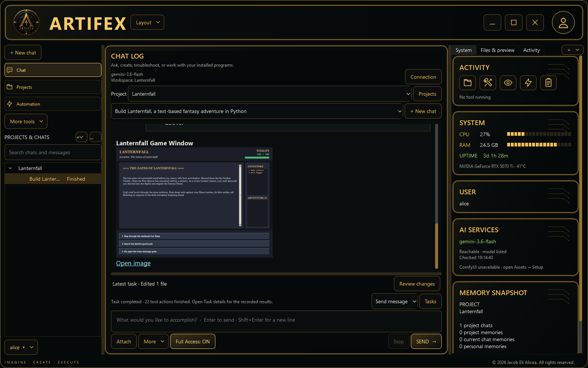Screen dimensions: 588x368
Task: Click the Artifex logo emblem
Action: click(x=26, y=22)
